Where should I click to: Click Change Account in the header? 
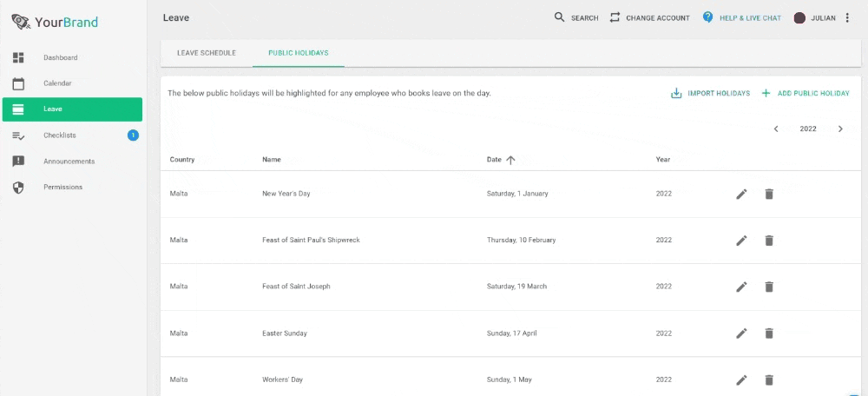650,18
